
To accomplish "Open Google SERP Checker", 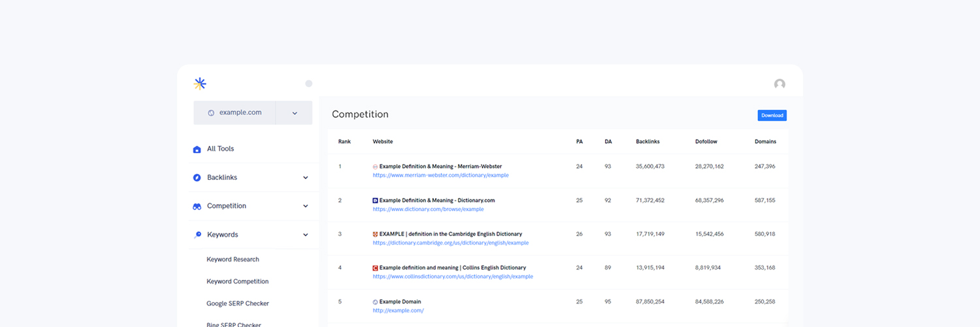I will point(238,303).
